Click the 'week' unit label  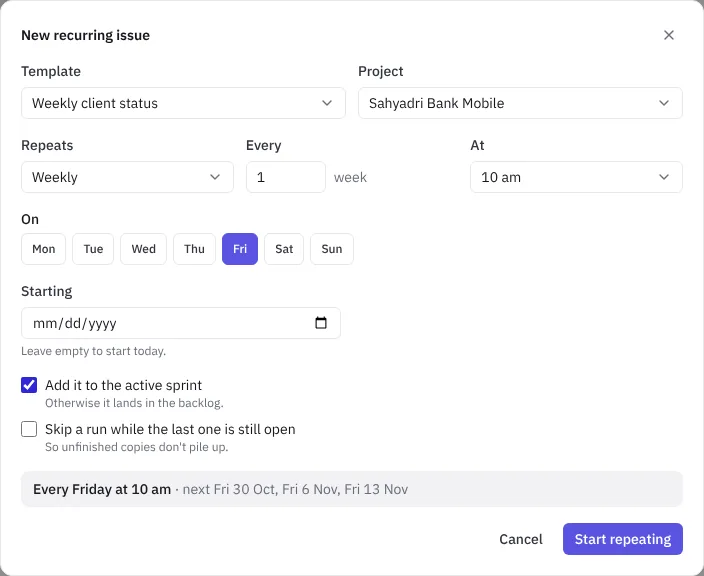coord(350,178)
